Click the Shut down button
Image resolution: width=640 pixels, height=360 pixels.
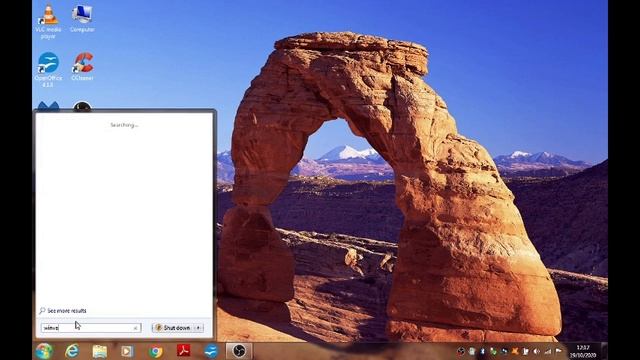point(173,328)
